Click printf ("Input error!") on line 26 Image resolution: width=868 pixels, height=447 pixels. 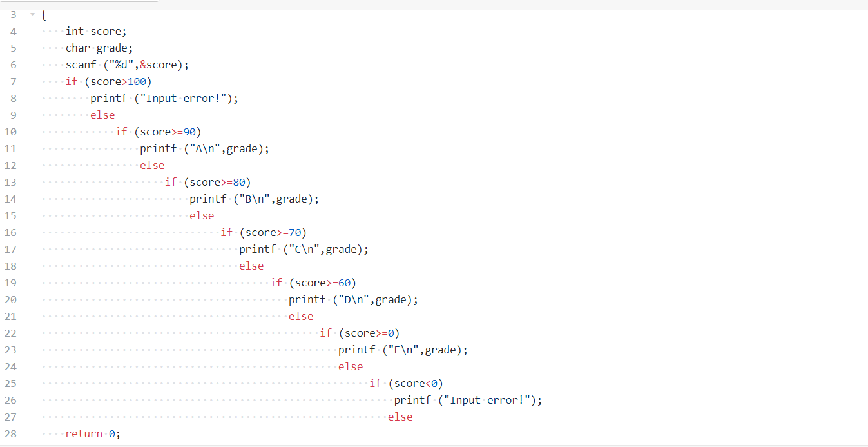(x=468, y=400)
